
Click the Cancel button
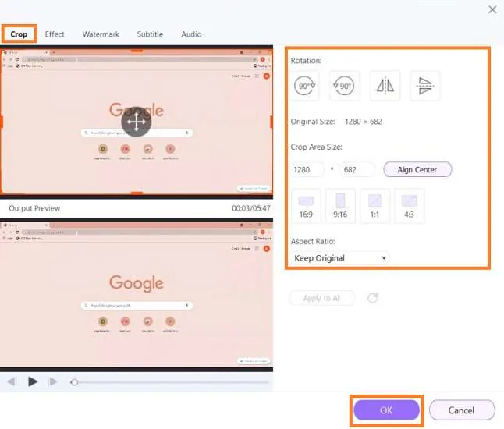462,410
